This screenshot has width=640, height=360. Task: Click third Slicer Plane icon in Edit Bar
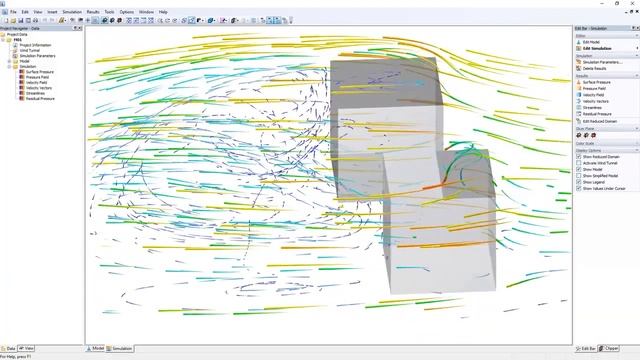click(593, 135)
